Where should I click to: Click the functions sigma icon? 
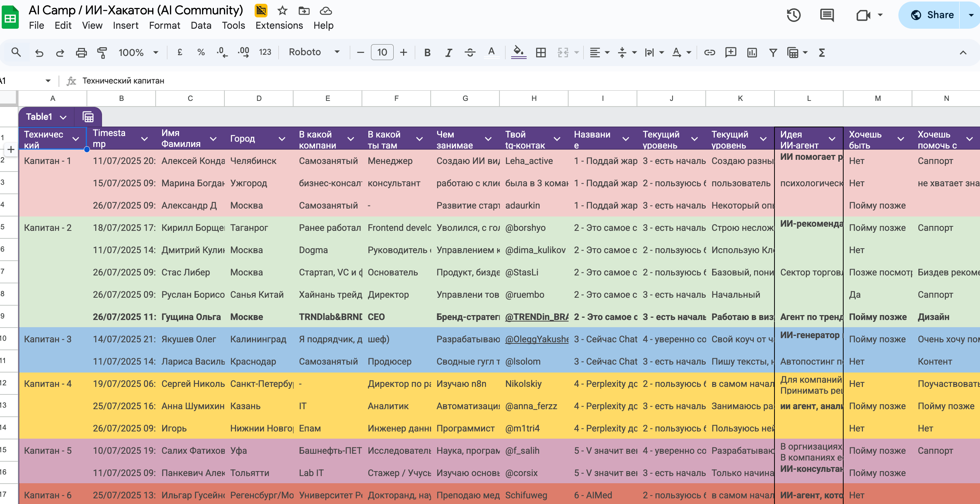[822, 53]
